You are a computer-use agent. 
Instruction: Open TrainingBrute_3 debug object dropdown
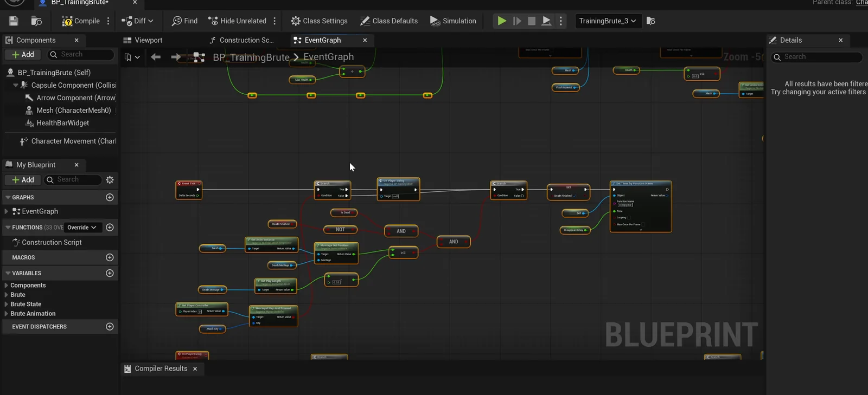tap(607, 21)
